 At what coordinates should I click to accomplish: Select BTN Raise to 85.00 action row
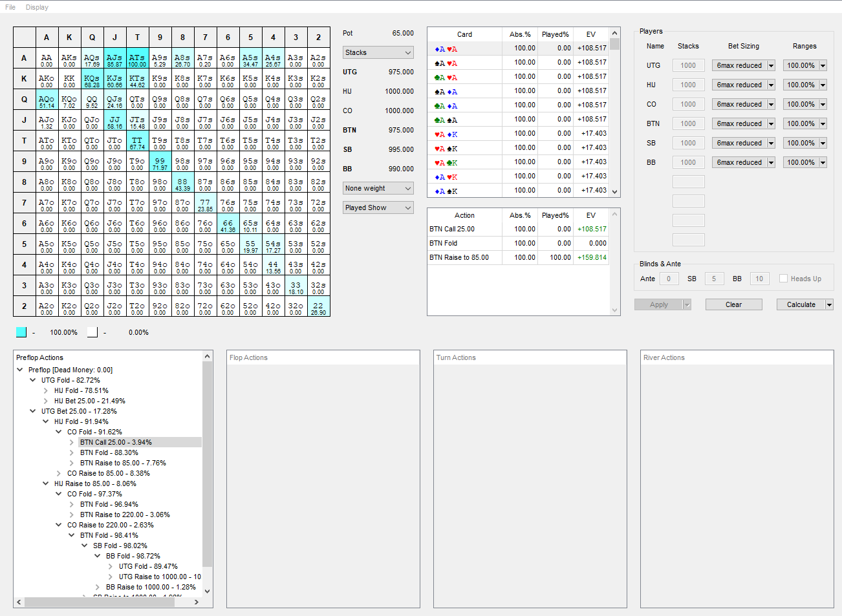(x=518, y=257)
